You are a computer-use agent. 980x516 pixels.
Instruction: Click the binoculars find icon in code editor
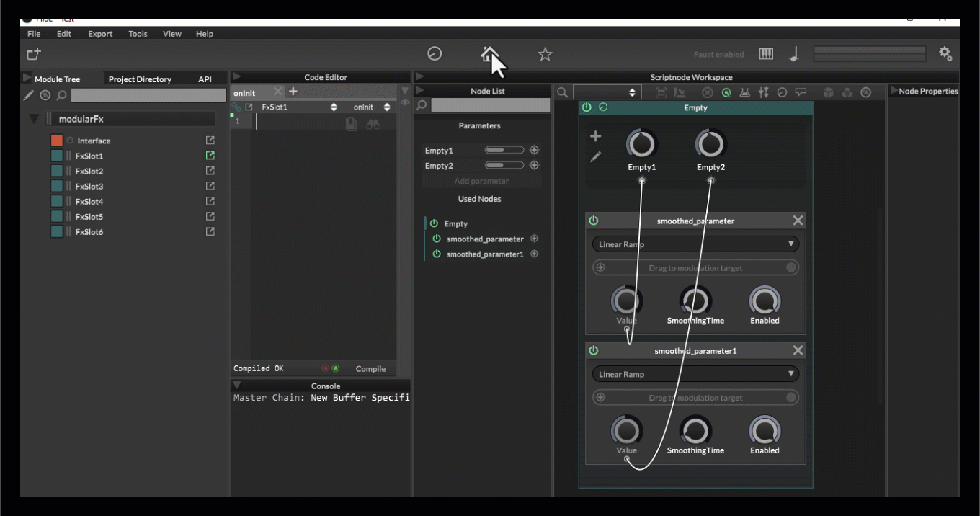pyautogui.click(x=373, y=124)
